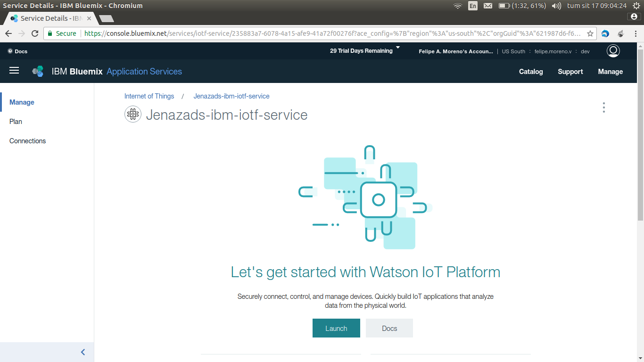Open a new browser tab

(x=107, y=19)
